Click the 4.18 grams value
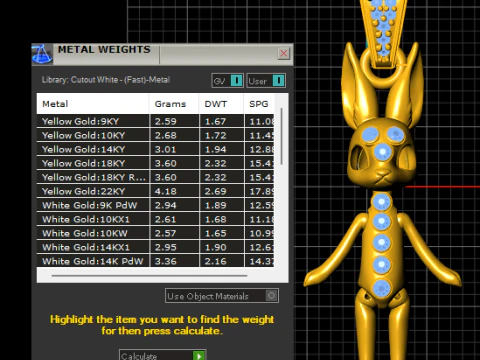The width and height of the screenshot is (480, 360). pos(166,191)
